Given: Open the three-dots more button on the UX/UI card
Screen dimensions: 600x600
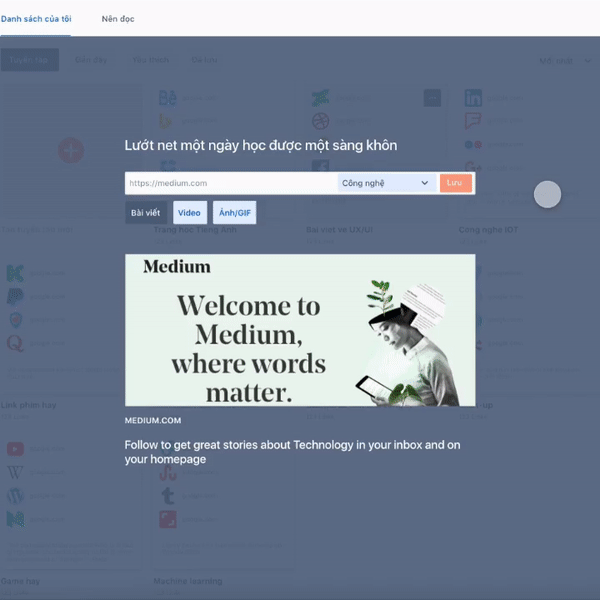Looking at the screenshot, I should (432, 98).
